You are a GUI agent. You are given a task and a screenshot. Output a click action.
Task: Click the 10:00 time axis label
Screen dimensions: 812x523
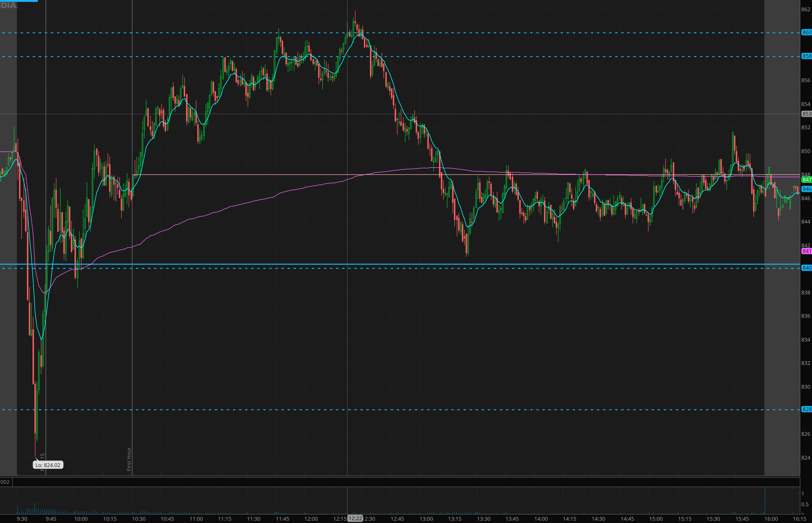81,519
